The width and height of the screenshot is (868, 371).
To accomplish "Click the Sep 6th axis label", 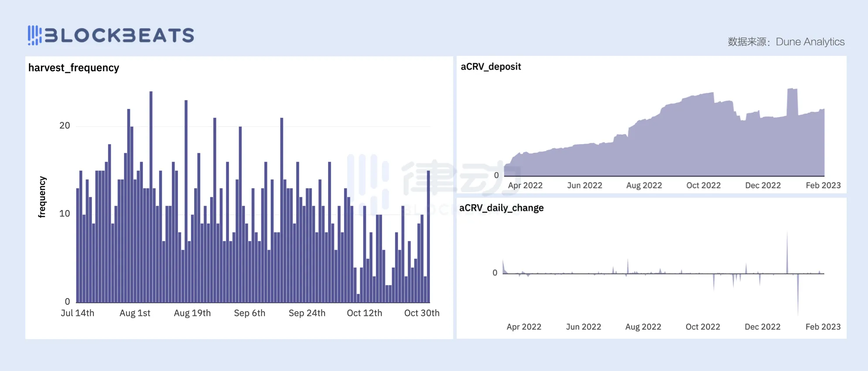I will pyautogui.click(x=249, y=313).
